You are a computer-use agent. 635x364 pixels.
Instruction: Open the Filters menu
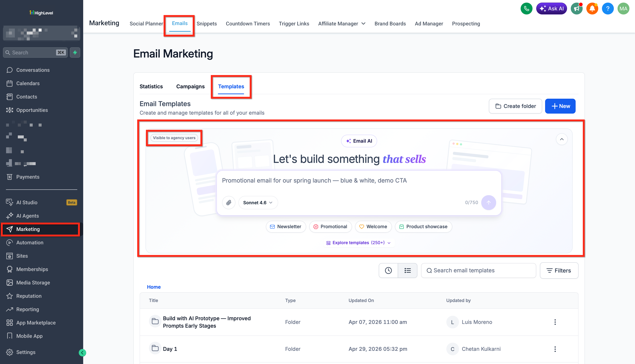(x=559, y=270)
